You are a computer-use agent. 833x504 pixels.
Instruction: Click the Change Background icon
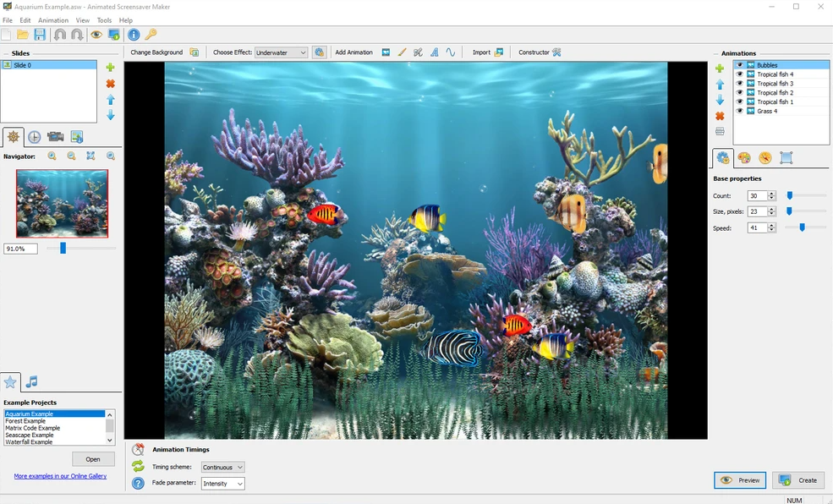pos(195,52)
